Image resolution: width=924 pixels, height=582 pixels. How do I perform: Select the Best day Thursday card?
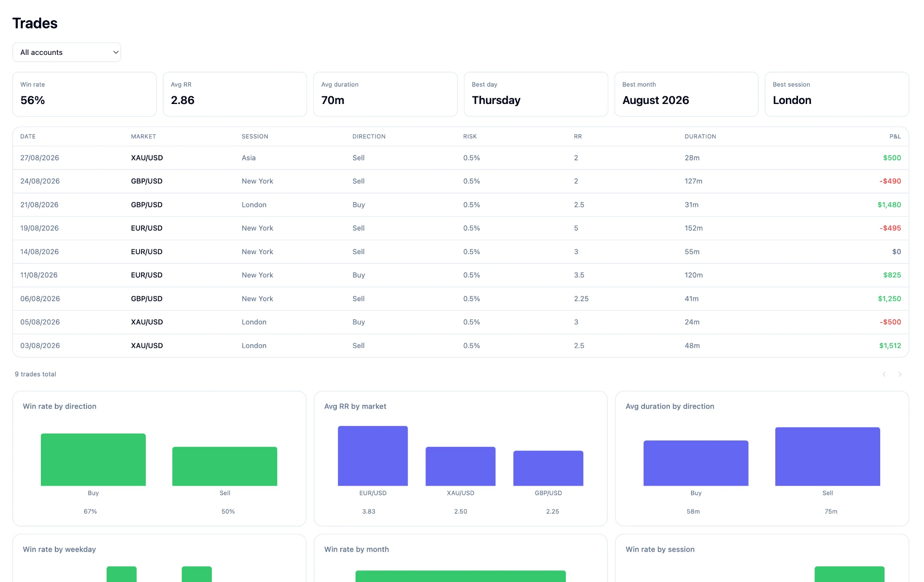[x=536, y=94]
